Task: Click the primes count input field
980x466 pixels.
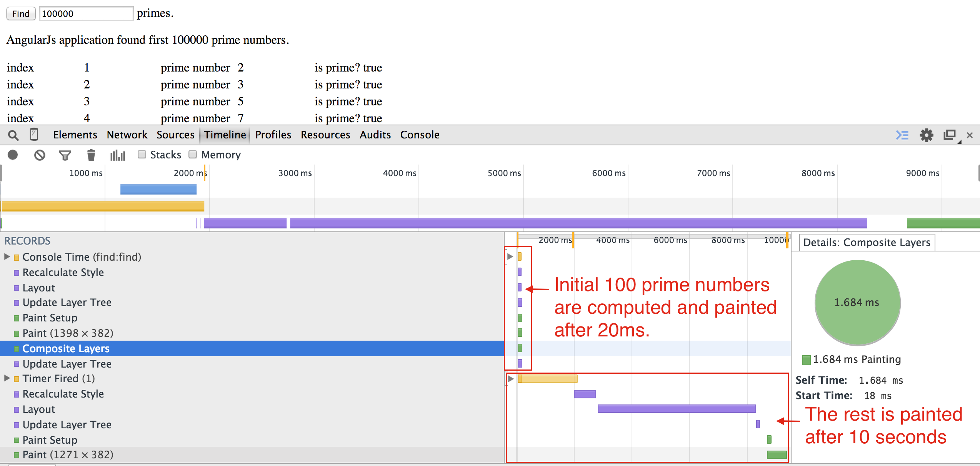Action: (86, 14)
